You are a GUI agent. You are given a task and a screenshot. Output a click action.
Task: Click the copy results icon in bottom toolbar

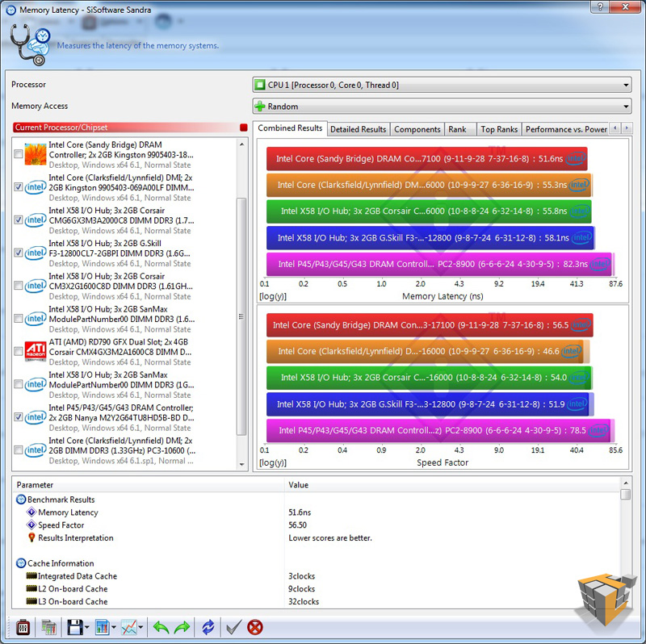pyautogui.click(x=48, y=628)
